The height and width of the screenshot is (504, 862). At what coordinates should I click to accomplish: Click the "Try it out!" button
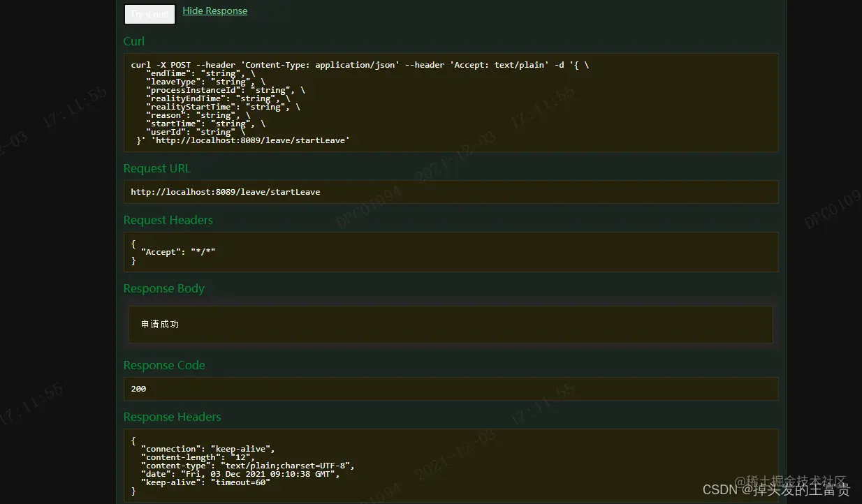pyautogui.click(x=149, y=14)
